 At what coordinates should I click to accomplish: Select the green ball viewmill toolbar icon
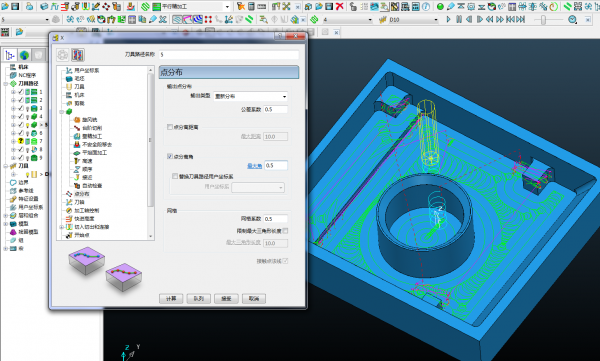[440, 7]
